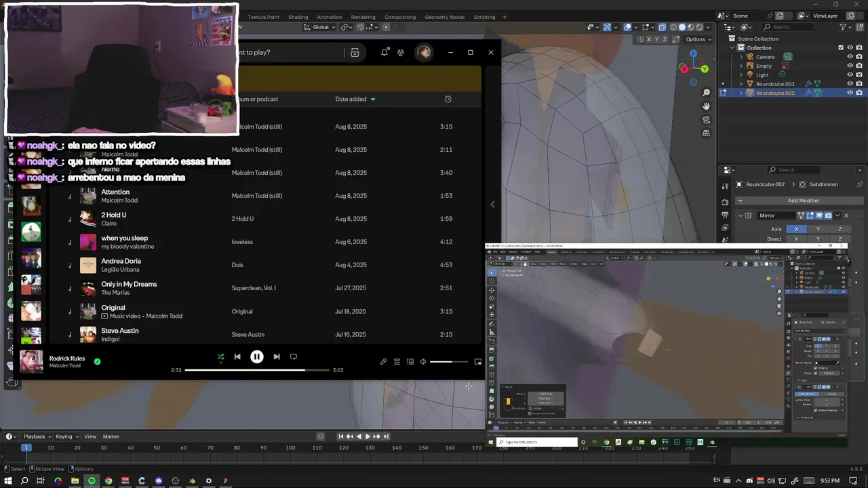Viewport: 868px width, 488px height.
Task: Toggle repeat in the Spotify player
Action: click(x=294, y=357)
